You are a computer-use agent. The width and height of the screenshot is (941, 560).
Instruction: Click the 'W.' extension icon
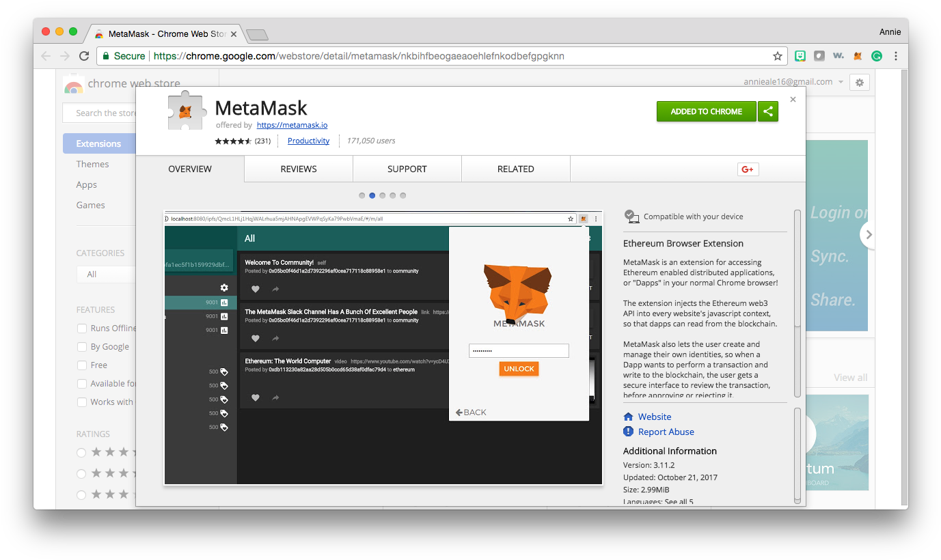click(x=838, y=56)
